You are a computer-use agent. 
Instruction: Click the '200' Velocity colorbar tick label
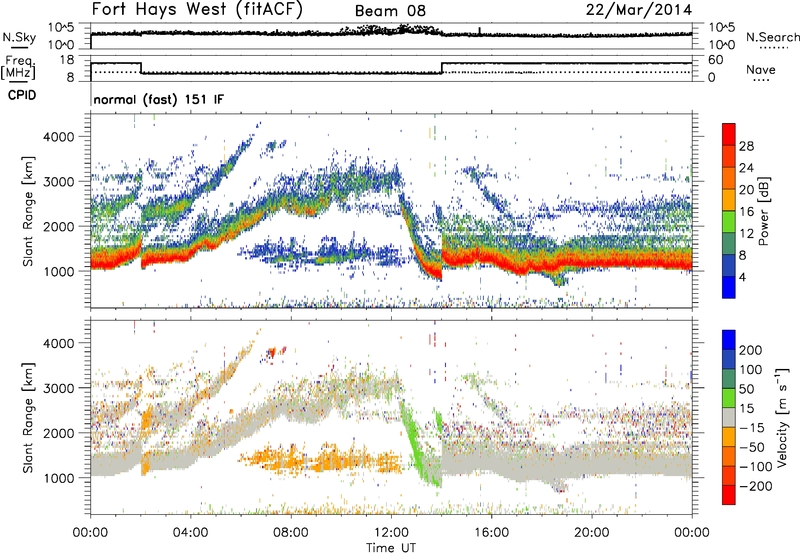coord(751,350)
